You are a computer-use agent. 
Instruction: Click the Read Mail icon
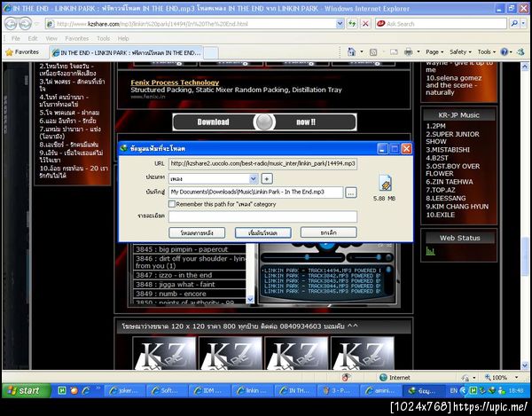(394, 52)
